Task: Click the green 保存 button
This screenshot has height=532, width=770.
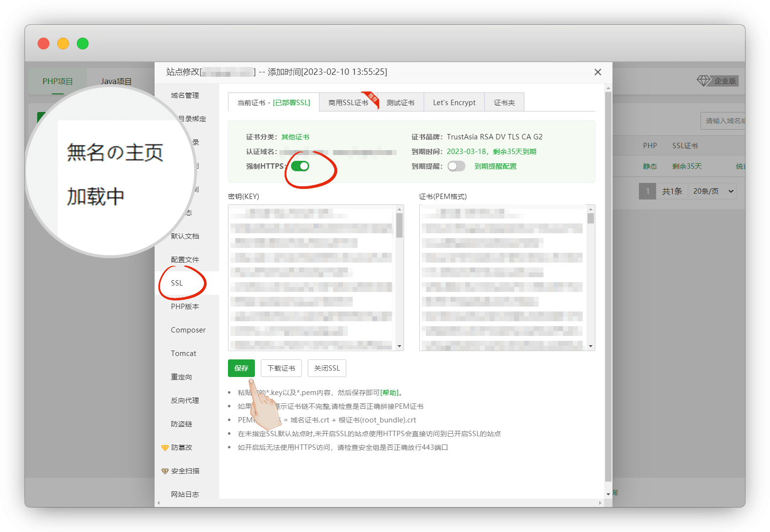Action: [241, 368]
